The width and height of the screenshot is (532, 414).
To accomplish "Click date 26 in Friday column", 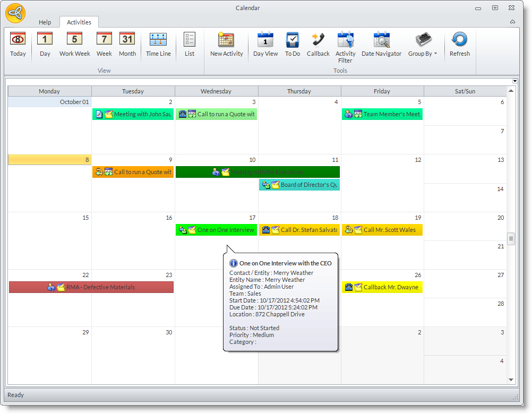I will pyautogui.click(x=418, y=275).
